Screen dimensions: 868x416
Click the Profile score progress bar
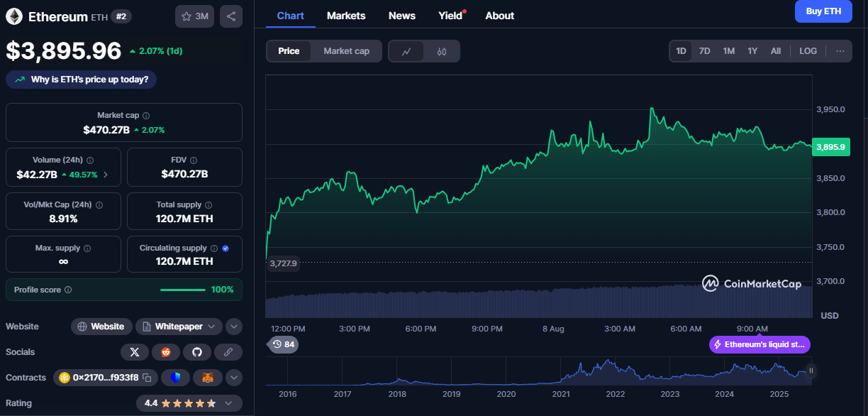click(x=184, y=290)
